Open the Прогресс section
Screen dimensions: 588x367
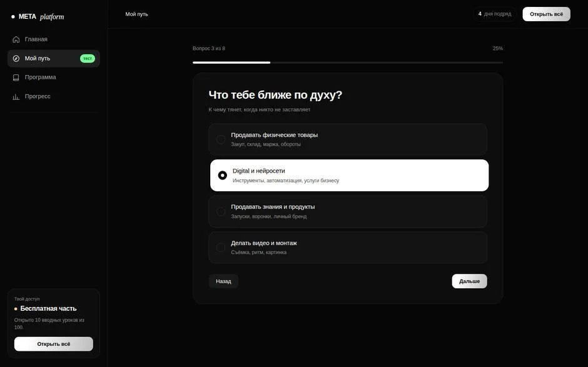[54, 96]
